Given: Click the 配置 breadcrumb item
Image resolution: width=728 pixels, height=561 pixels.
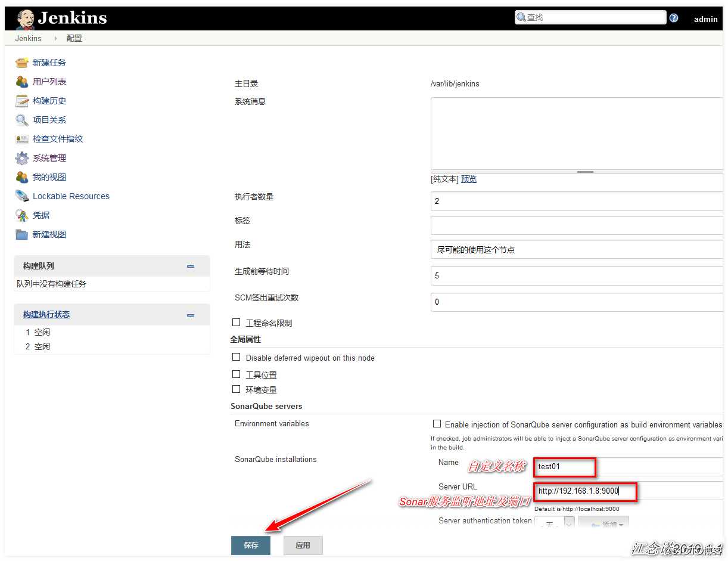Looking at the screenshot, I should point(74,38).
